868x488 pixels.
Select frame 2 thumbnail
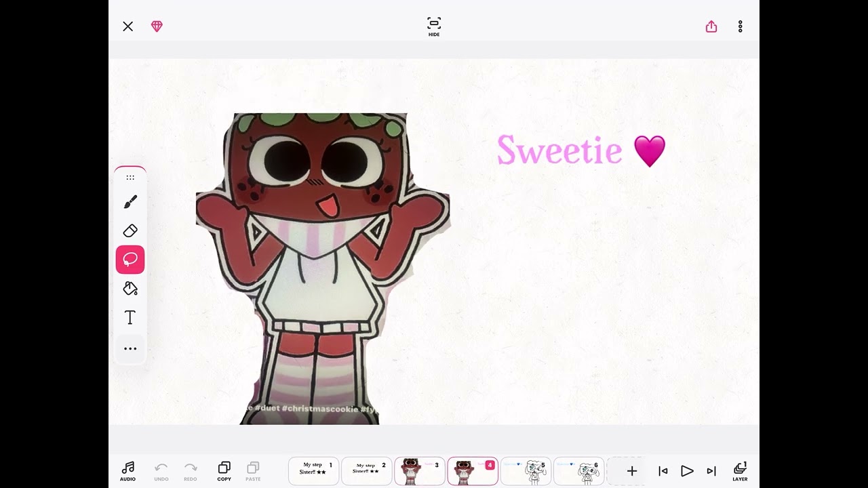tap(366, 471)
